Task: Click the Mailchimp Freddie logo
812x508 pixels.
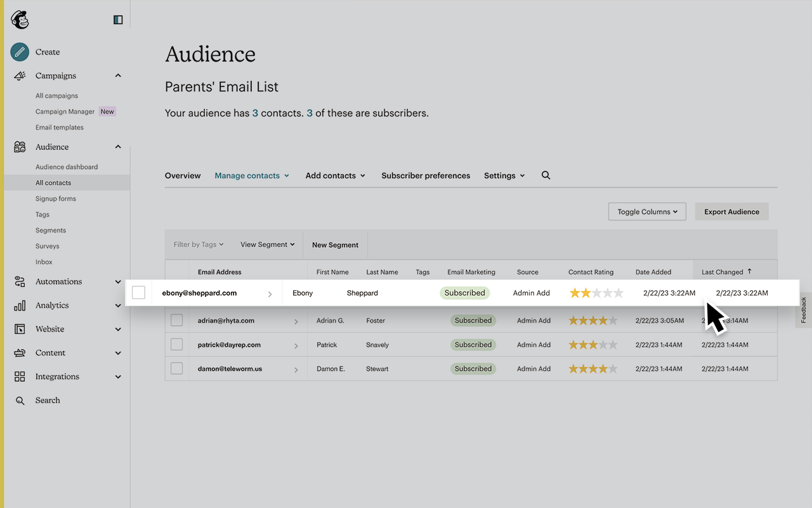Action: [x=20, y=19]
